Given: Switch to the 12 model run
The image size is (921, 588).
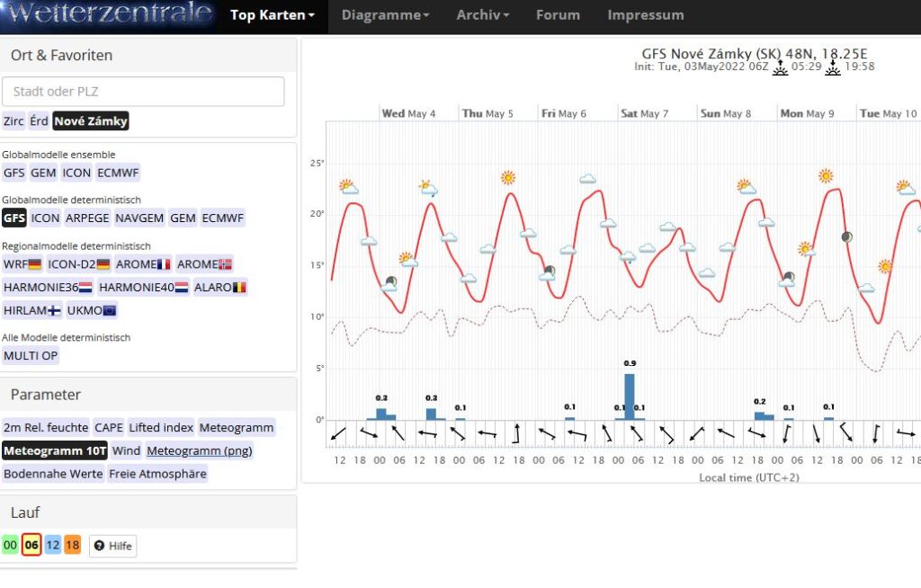Looking at the screenshot, I should [53, 546].
